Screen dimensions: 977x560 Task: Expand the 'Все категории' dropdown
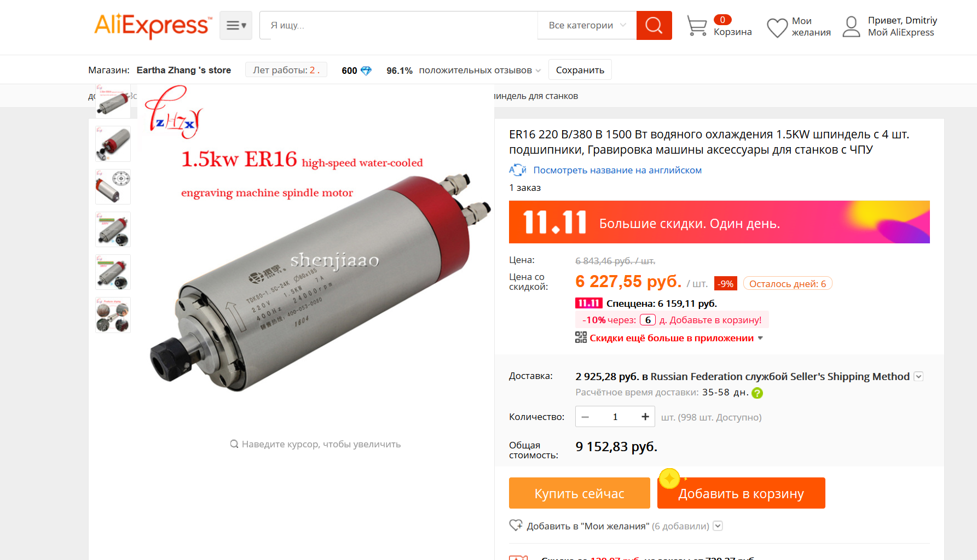(587, 25)
